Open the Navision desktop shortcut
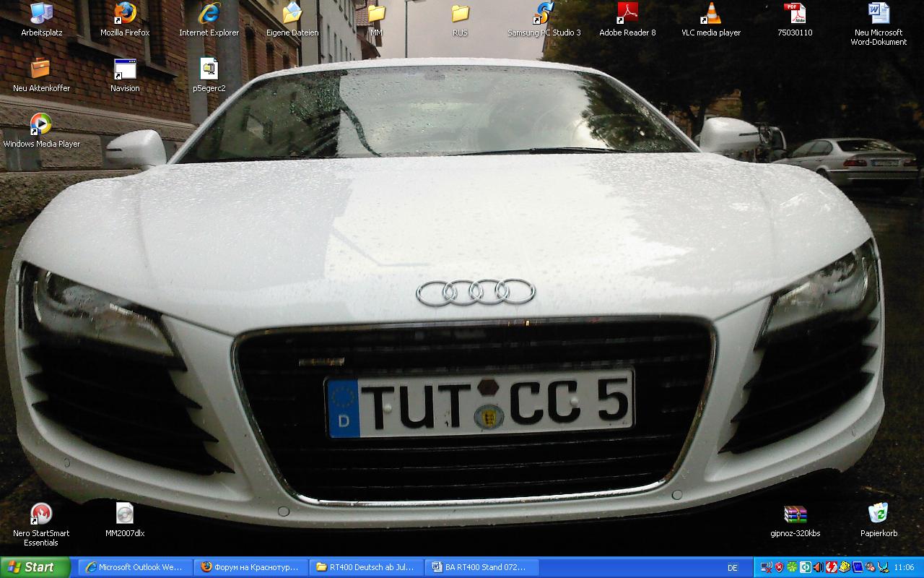924x578 pixels. click(125, 75)
